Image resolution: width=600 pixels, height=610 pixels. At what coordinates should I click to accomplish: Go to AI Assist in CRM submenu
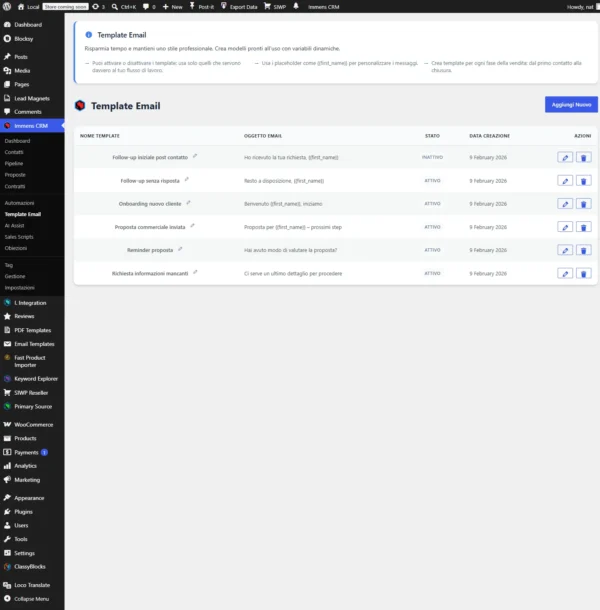click(x=14, y=226)
